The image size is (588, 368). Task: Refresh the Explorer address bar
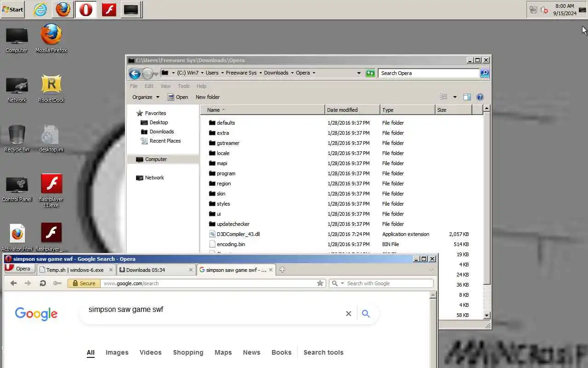coord(370,73)
